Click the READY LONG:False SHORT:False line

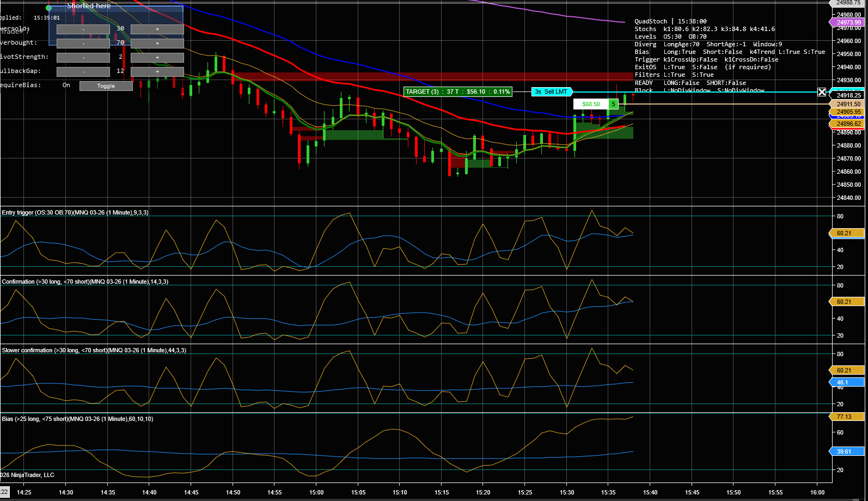point(690,83)
